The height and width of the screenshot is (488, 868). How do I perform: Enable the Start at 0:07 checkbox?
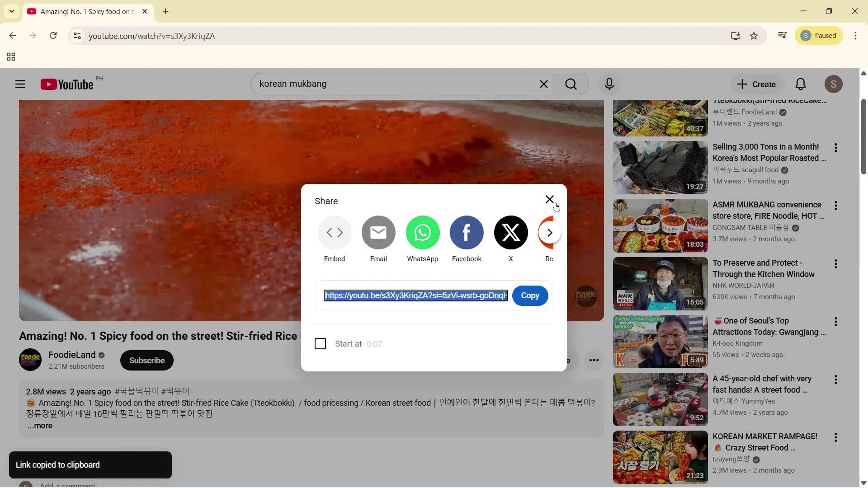pos(320,343)
